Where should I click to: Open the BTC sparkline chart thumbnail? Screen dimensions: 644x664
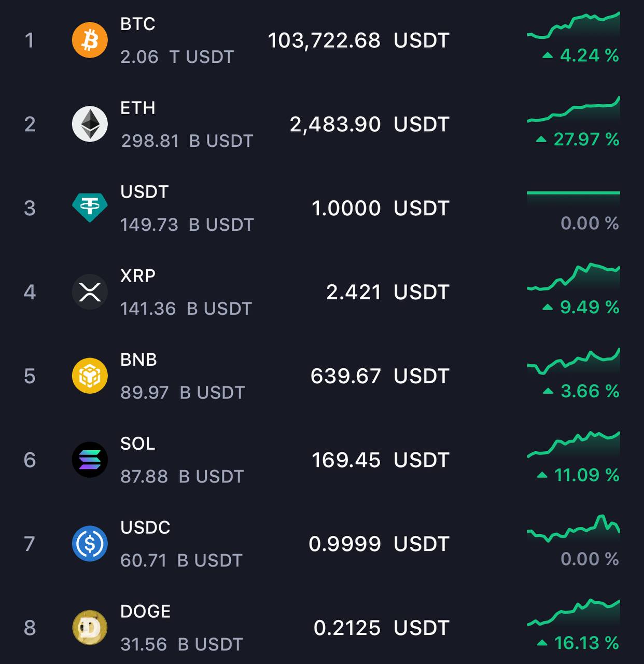tap(573, 25)
